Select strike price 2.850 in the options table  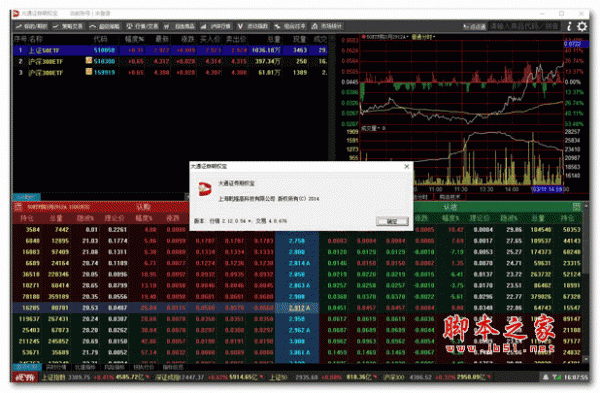(297, 274)
